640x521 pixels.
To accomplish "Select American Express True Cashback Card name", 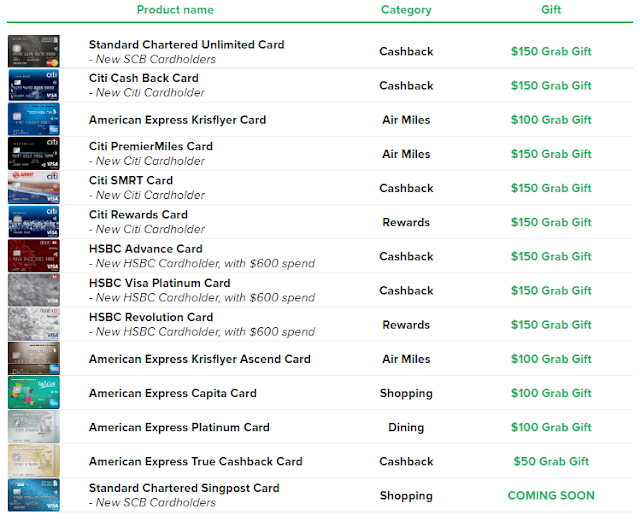I will click(196, 462).
